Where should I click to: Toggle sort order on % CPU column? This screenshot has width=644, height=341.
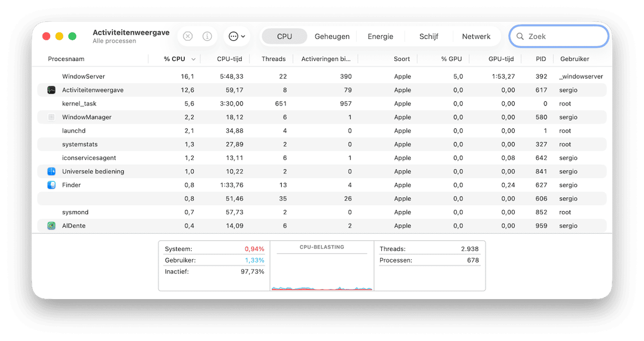pyautogui.click(x=175, y=59)
